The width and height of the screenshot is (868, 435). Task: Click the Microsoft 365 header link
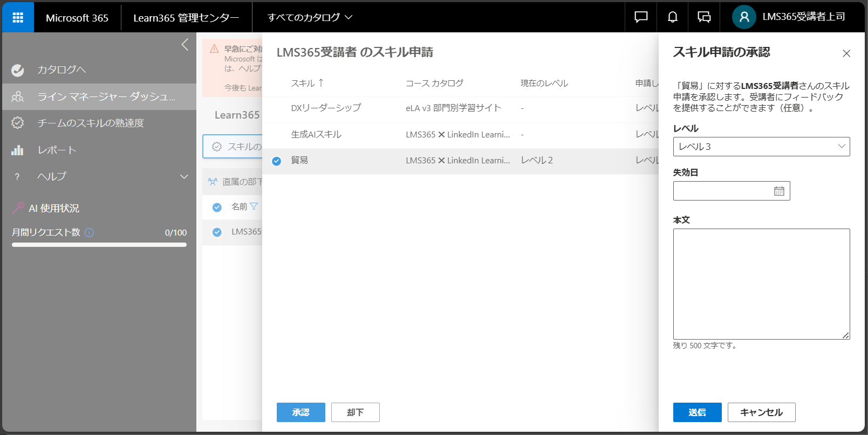click(x=77, y=18)
